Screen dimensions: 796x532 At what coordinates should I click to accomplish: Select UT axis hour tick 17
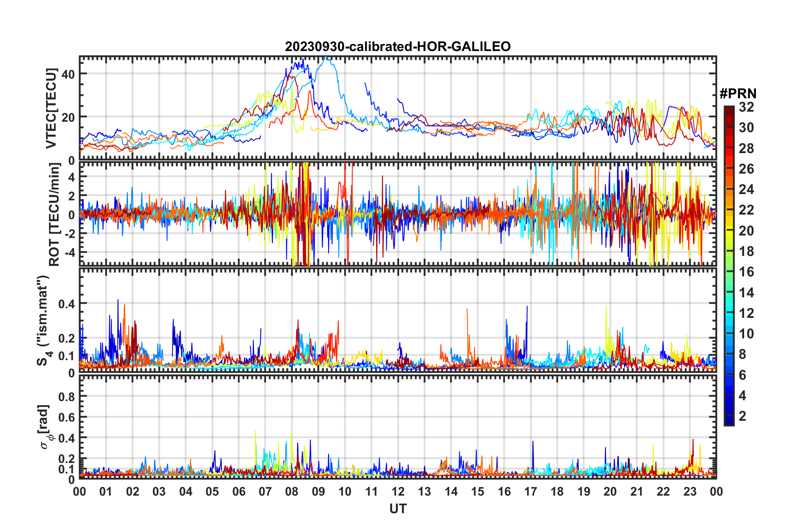531,491
